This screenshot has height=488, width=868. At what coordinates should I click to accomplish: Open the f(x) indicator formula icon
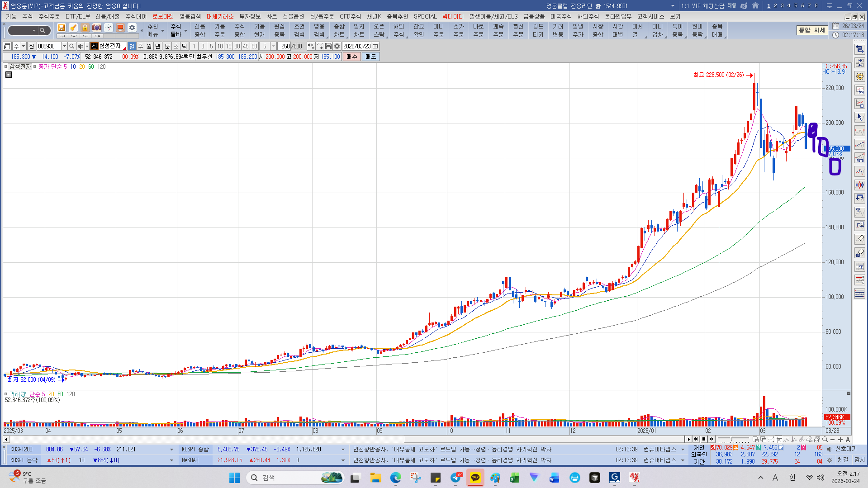click(860, 90)
